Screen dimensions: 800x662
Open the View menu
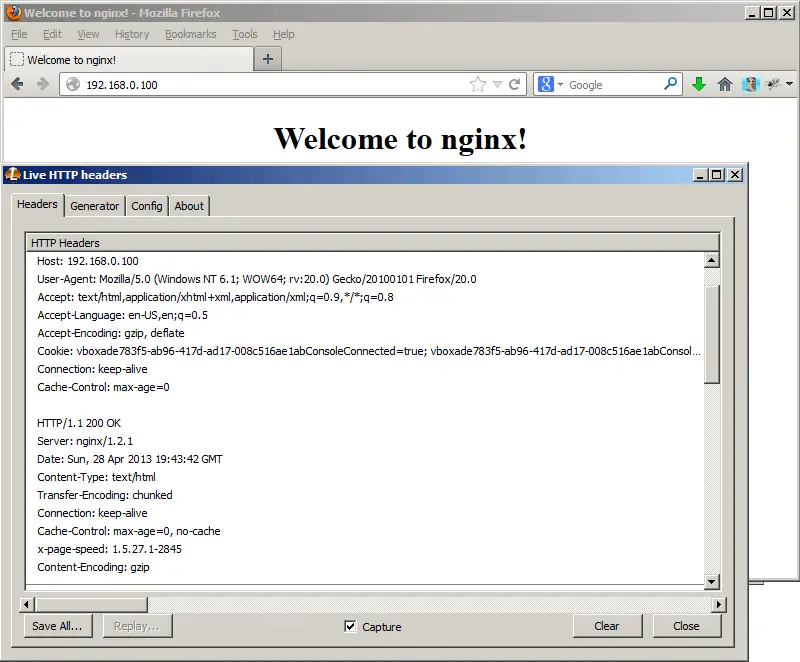(88, 34)
